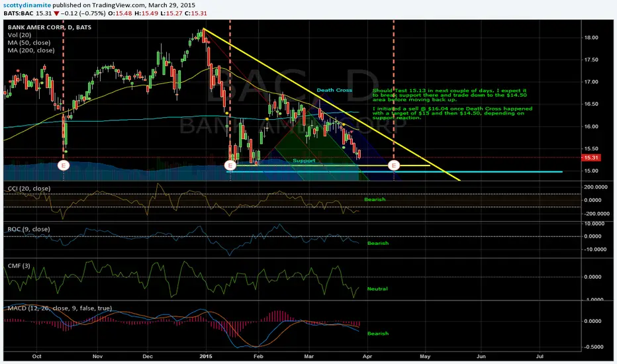Viewport: 617px width, 364px height.
Task: Open the scottydinamite author profile link
Action: click(x=28, y=5)
